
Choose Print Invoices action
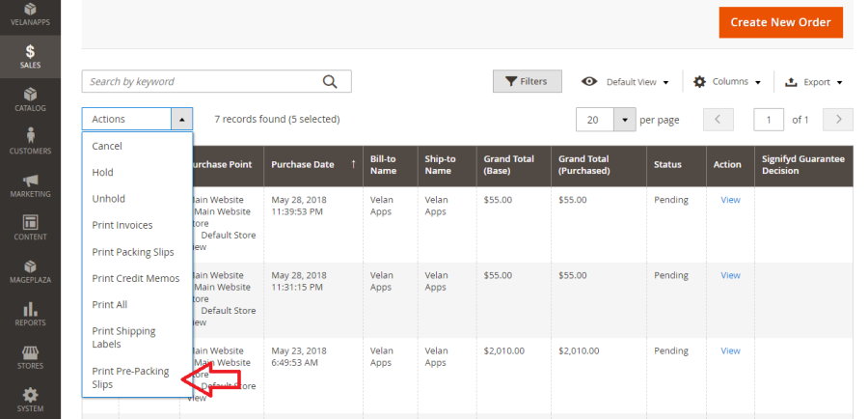point(137,225)
